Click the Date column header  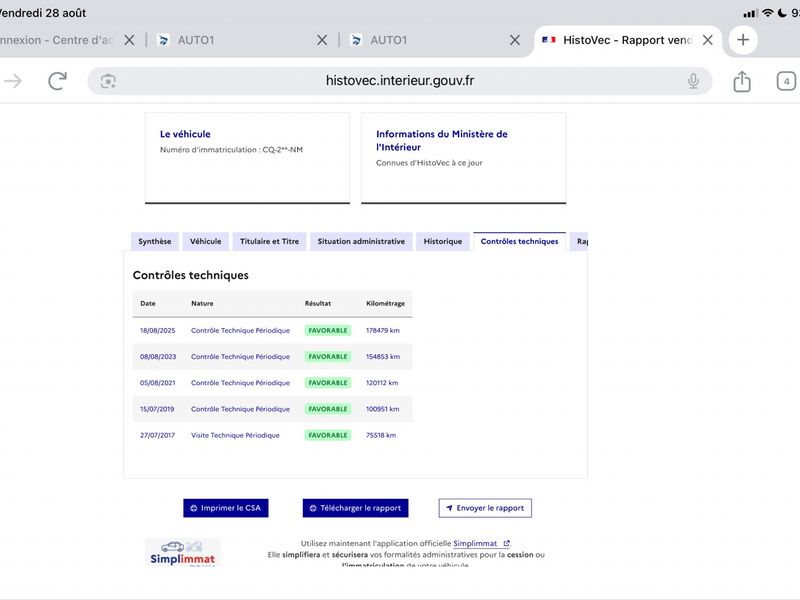click(x=148, y=303)
